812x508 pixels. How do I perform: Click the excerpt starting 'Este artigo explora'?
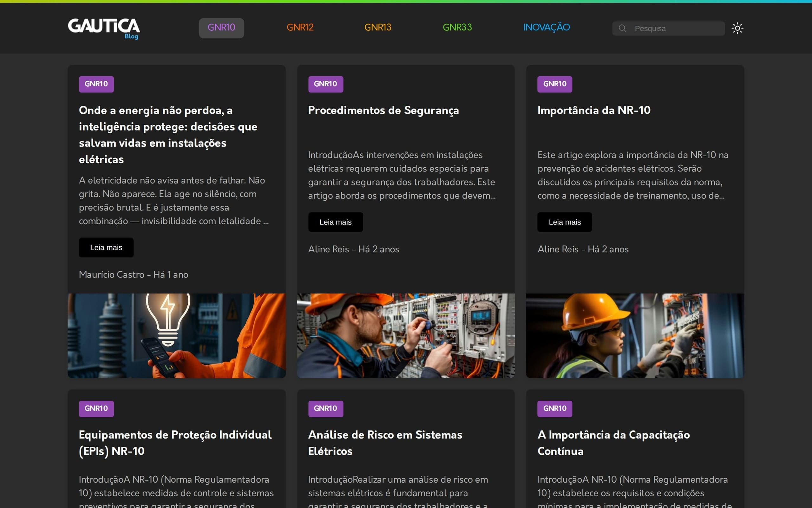[x=633, y=175]
